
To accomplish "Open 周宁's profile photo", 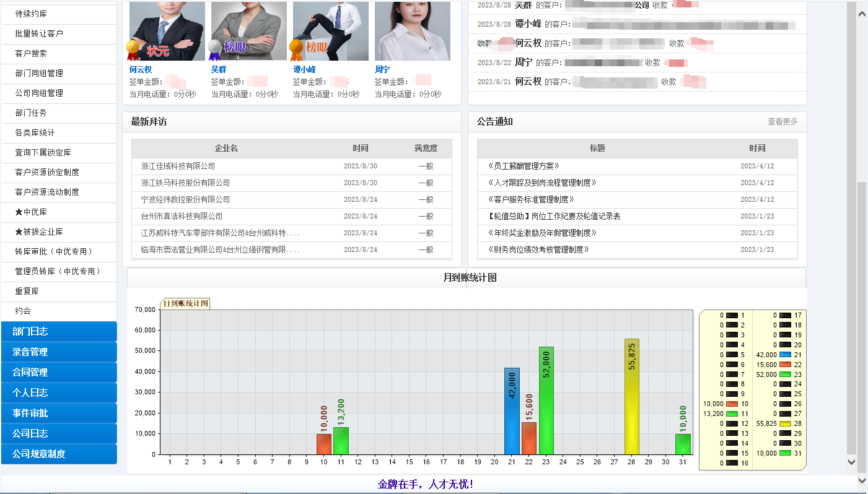I will coord(412,31).
